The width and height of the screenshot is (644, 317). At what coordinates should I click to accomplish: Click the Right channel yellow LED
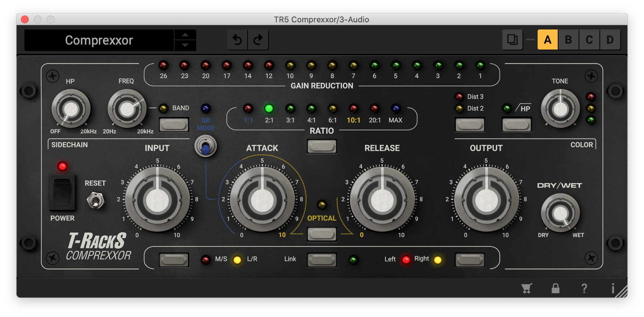pos(438,260)
